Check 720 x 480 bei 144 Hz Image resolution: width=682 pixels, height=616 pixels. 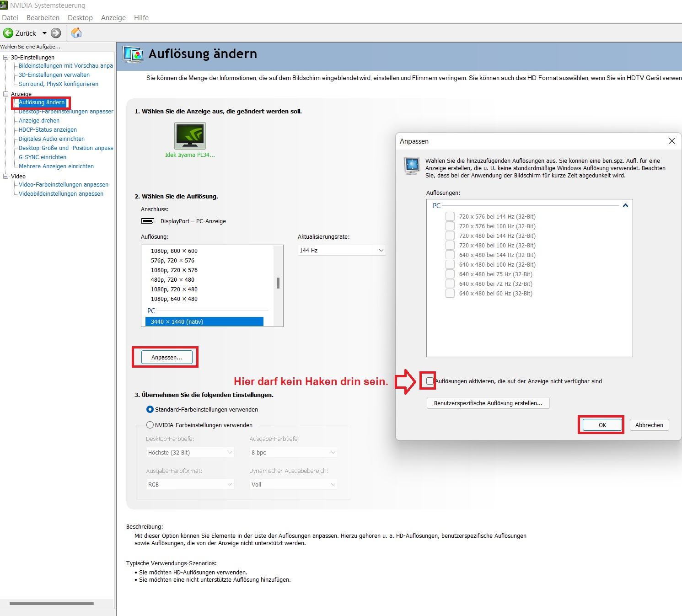(450, 236)
